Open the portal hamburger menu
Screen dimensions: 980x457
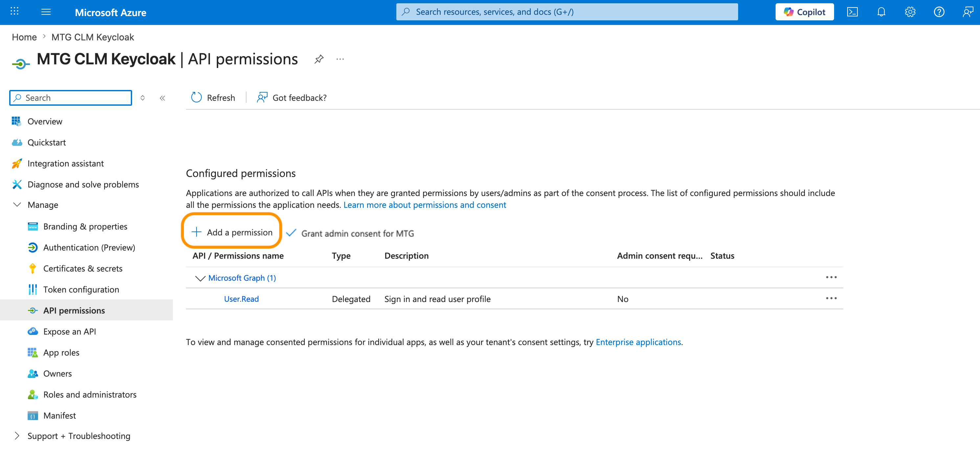pos(46,12)
